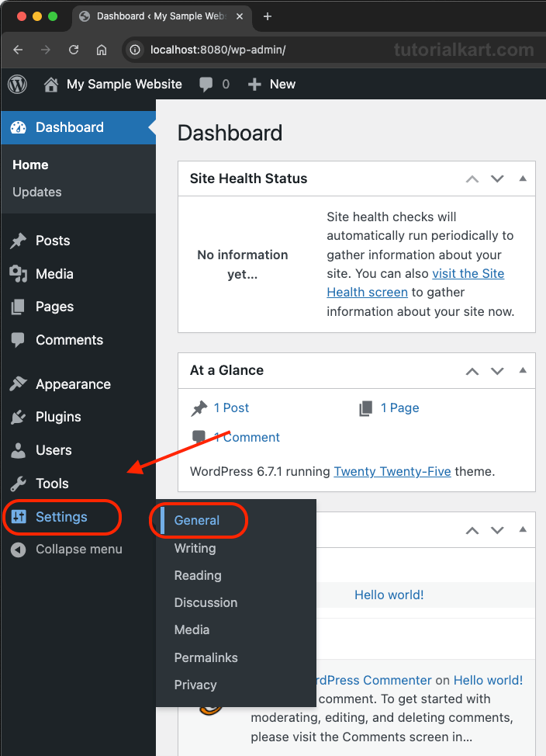The height and width of the screenshot is (756, 546).
Task: Open the 1 Page link
Action: [x=399, y=408]
